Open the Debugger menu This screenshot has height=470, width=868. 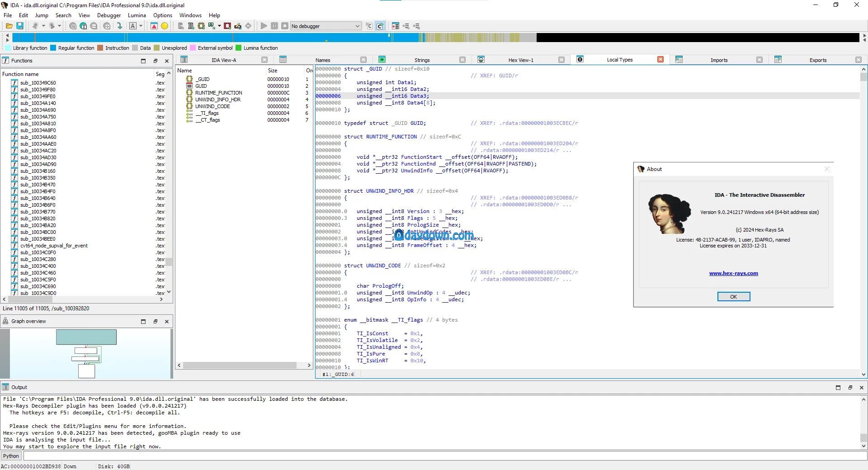[x=109, y=15]
